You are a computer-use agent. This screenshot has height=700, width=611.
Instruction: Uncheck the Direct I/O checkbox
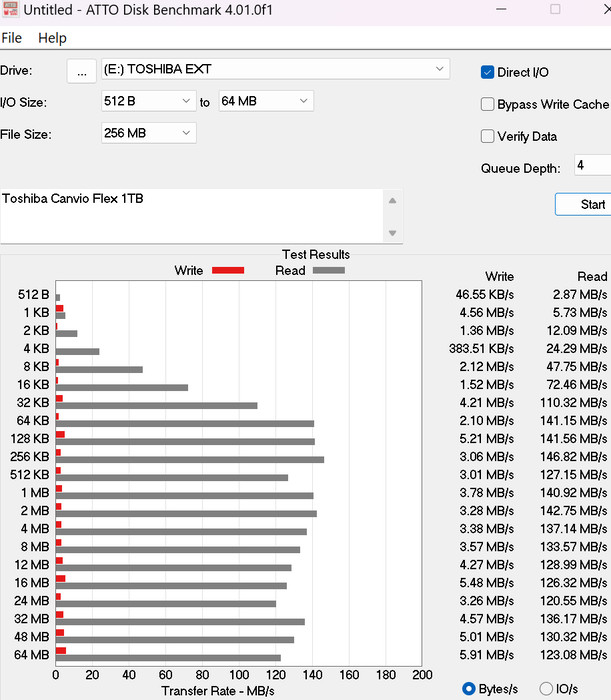(488, 72)
